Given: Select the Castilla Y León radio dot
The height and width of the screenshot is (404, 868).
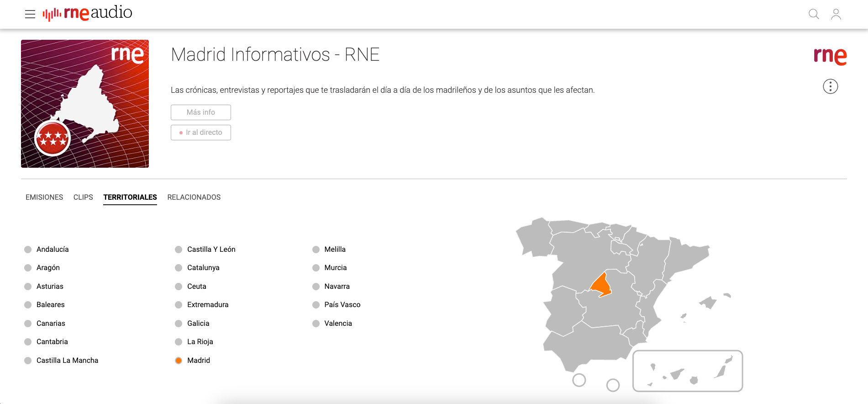Looking at the screenshot, I should coord(179,250).
